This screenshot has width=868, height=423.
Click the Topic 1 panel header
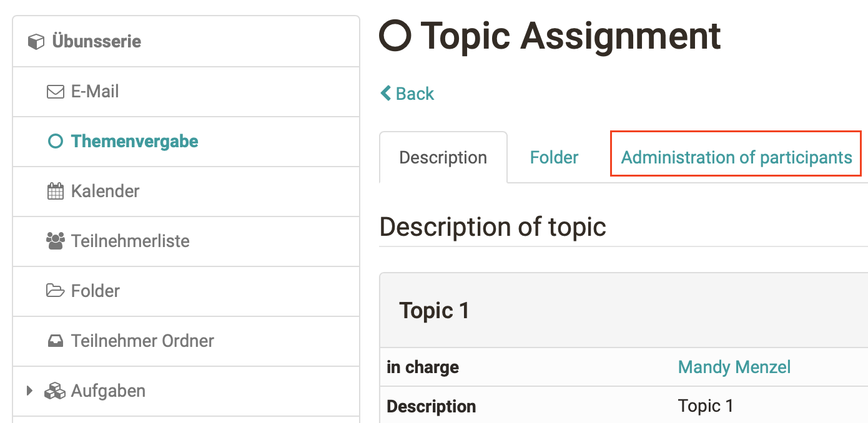pos(435,310)
